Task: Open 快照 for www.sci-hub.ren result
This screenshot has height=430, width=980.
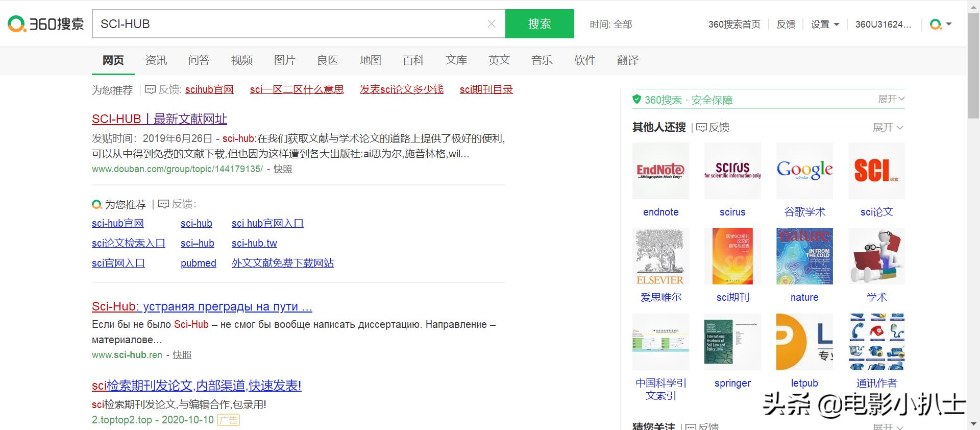Action: point(182,355)
